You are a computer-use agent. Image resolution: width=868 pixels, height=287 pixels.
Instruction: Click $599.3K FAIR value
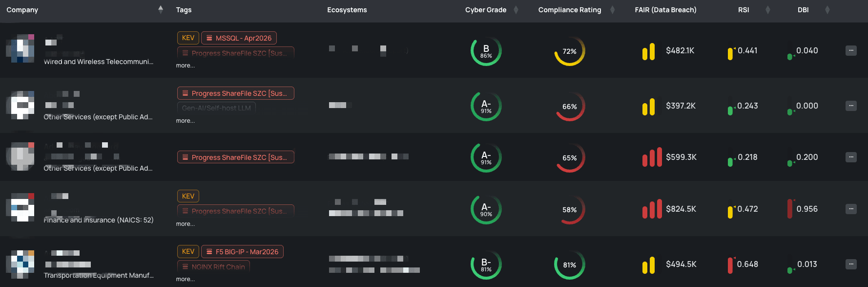(681, 157)
